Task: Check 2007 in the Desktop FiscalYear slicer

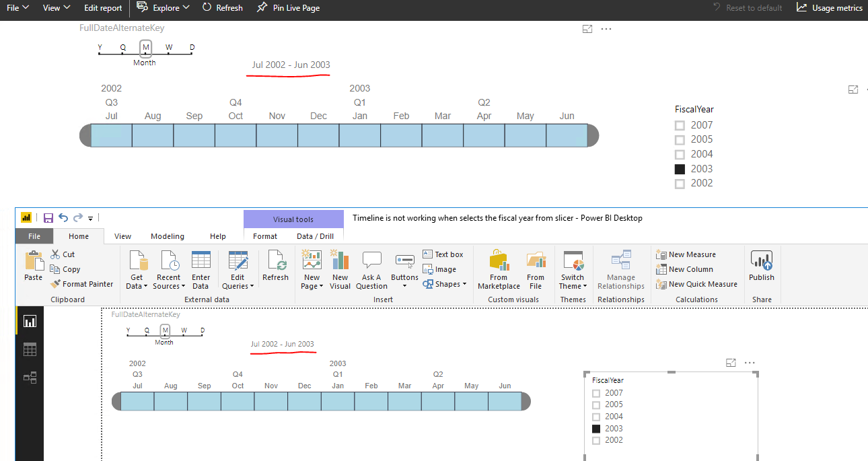Action: [x=595, y=393]
